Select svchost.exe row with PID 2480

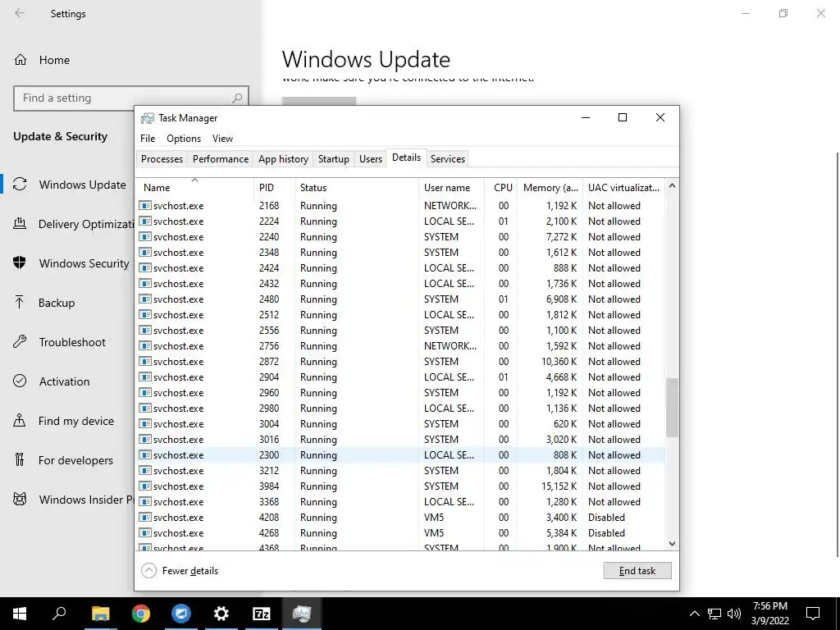(400, 299)
